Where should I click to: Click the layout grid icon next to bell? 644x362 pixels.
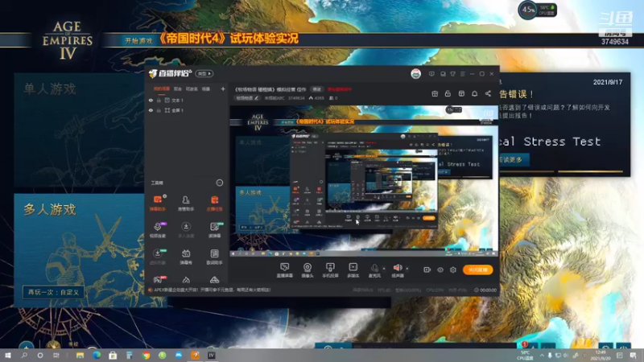(x=461, y=93)
